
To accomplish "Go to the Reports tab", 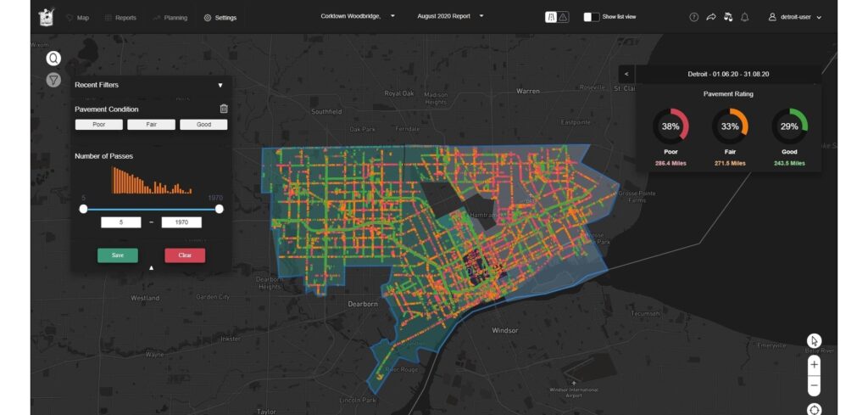I will tap(120, 17).
